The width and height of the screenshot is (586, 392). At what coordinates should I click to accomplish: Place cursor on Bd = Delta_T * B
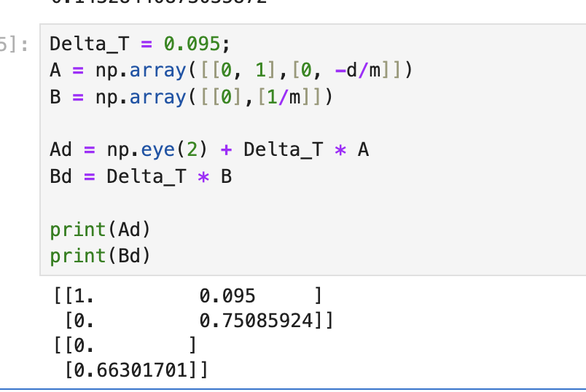140,176
